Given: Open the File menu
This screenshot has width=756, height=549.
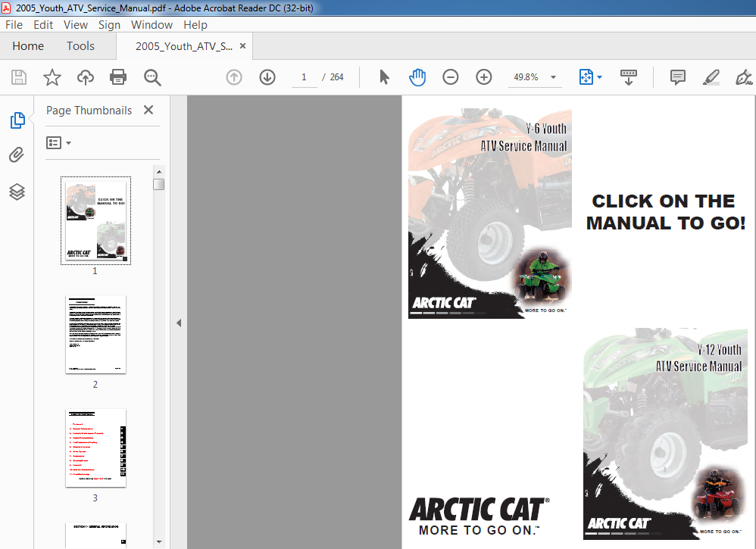Looking at the screenshot, I should point(14,24).
